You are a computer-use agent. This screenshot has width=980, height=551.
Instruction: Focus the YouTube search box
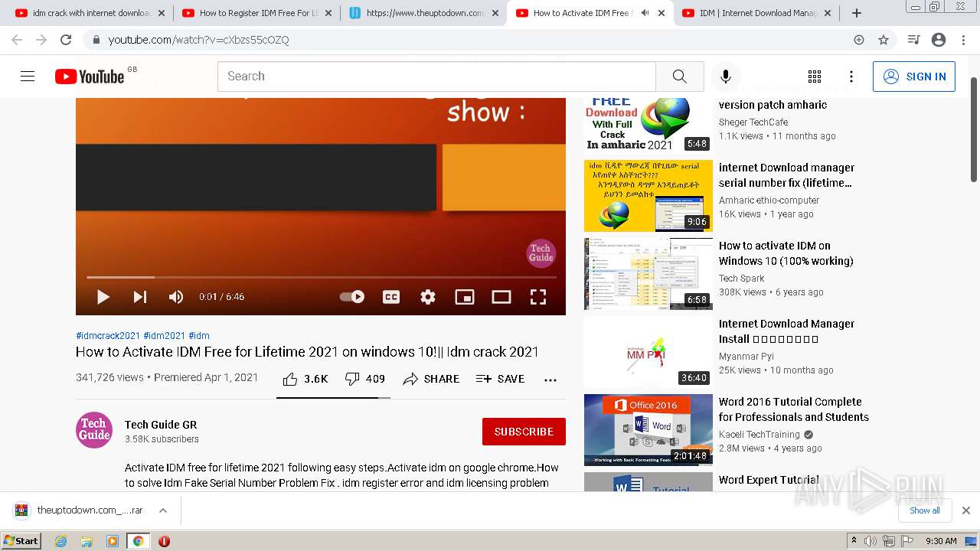click(436, 77)
